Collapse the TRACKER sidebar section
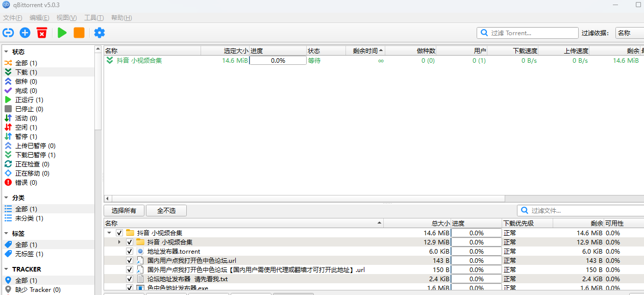The height and width of the screenshot is (295, 644). [6, 269]
